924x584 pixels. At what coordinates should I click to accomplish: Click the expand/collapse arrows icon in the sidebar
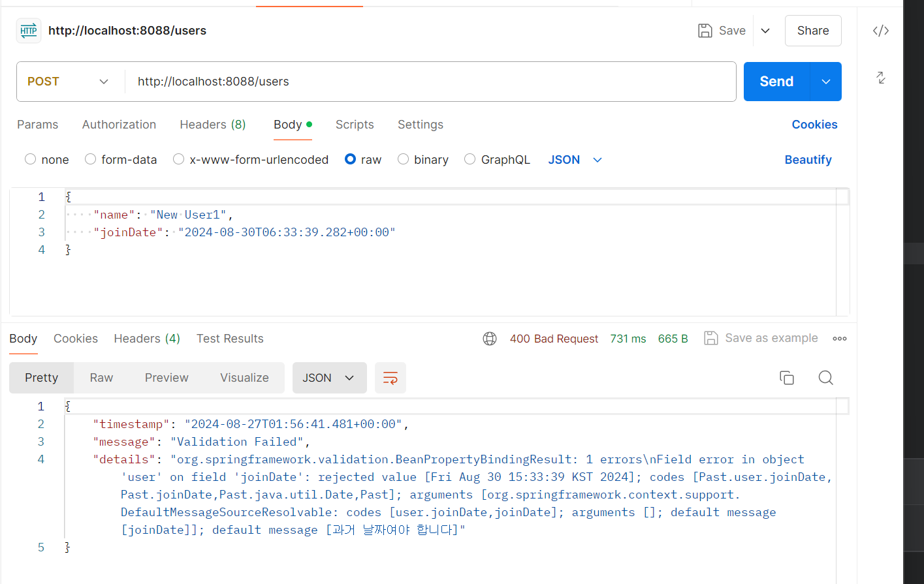(881, 78)
